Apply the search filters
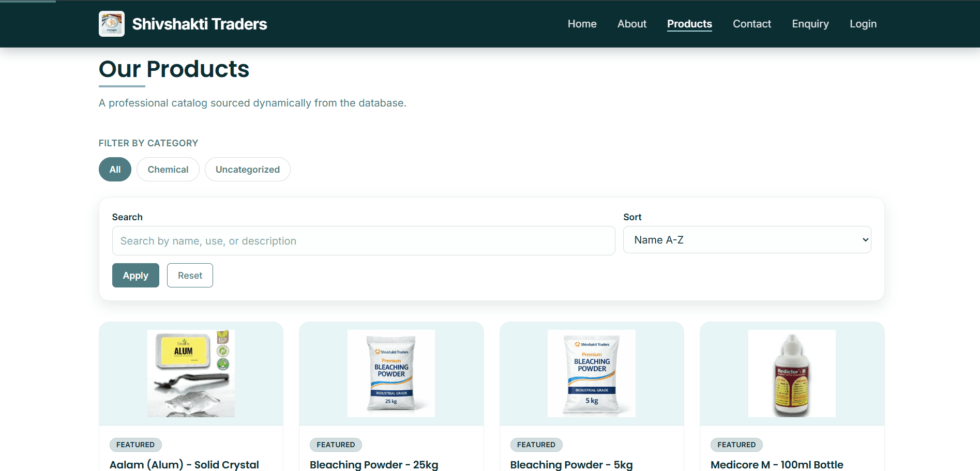This screenshot has height=471, width=980. tap(135, 275)
